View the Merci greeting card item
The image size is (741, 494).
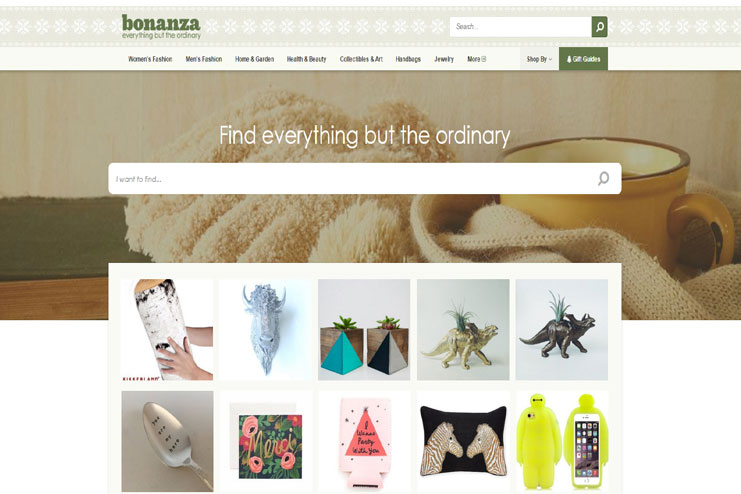(x=265, y=441)
